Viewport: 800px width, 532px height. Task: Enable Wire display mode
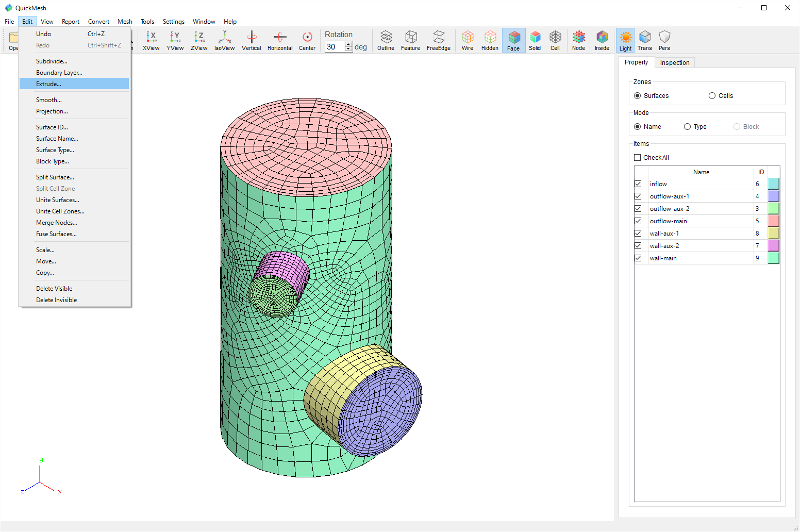468,40
